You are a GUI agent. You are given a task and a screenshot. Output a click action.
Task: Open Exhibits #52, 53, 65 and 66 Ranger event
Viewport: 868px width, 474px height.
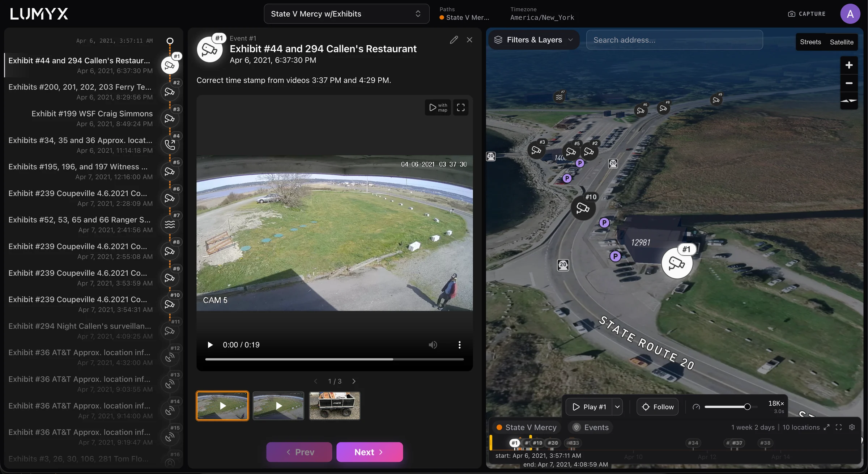[x=80, y=224]
